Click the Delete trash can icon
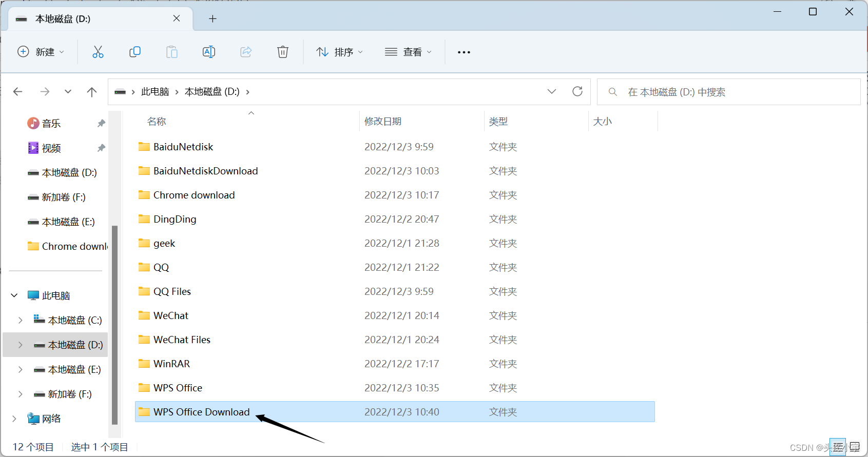The image size is (868, 457). (283, 52)
